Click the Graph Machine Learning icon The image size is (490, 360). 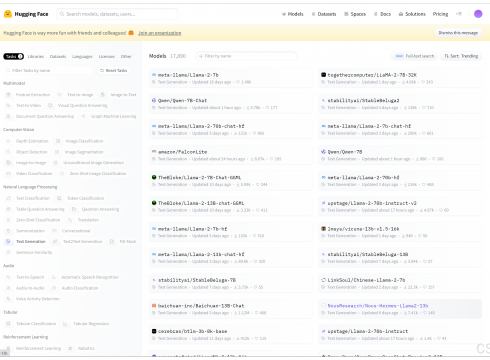pos(83,116)
